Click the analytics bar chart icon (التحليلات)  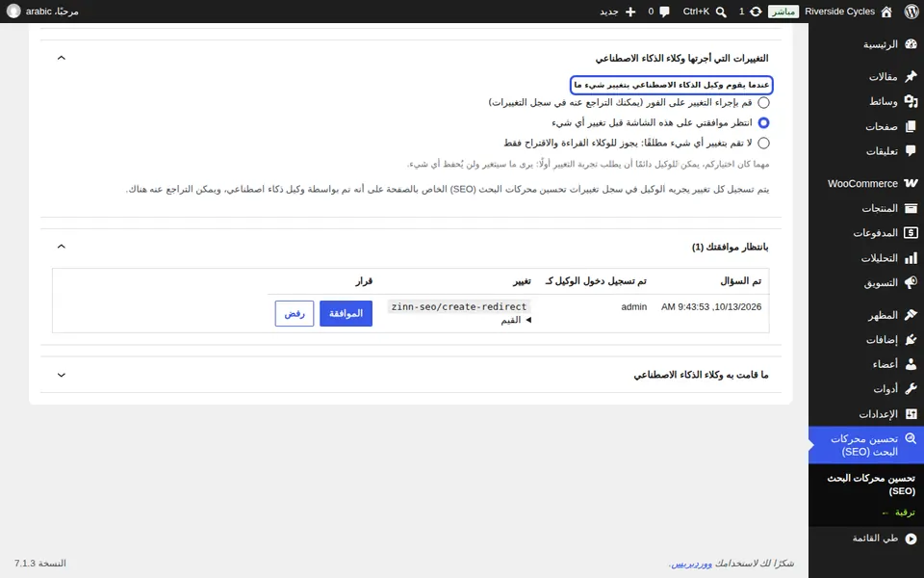(911, 258)
